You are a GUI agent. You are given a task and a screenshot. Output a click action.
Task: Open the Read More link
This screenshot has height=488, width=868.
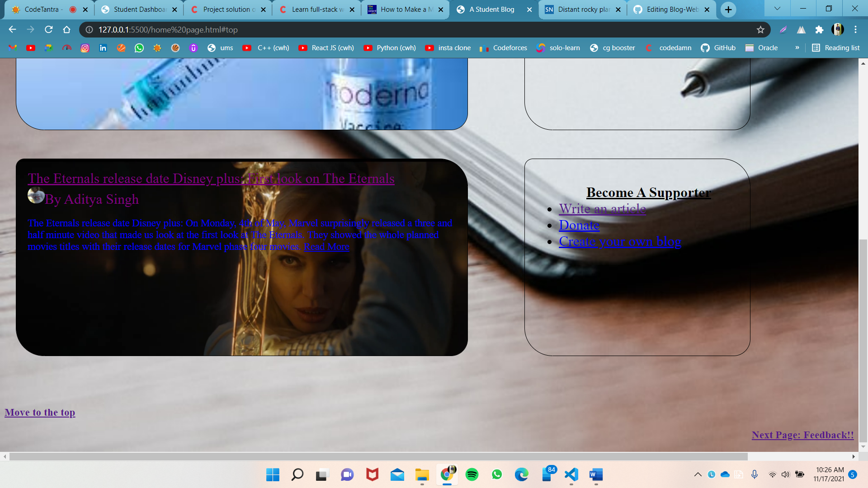coord(326,247)
